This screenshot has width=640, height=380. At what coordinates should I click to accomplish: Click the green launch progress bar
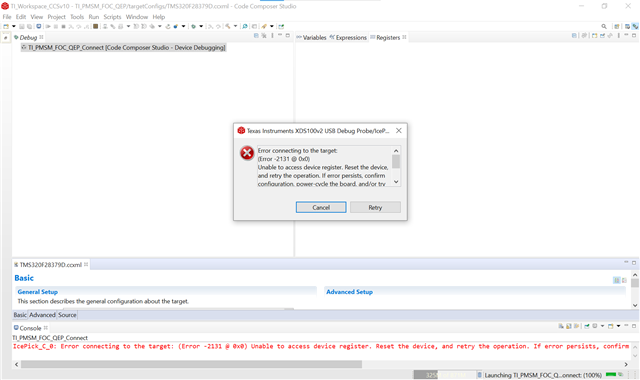[611, 374]
